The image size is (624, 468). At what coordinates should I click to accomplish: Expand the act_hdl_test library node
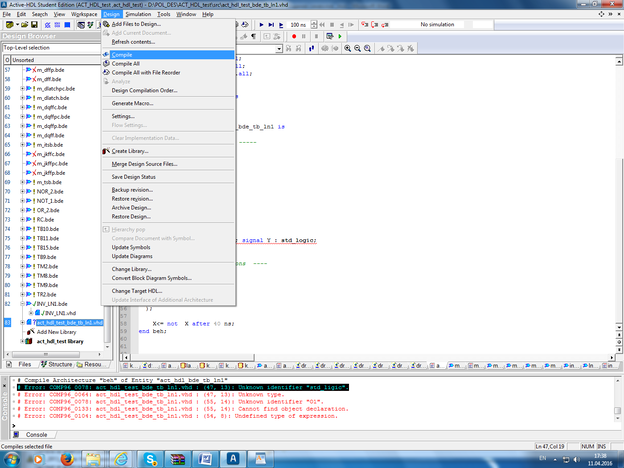pyautogui.click(x=22, y=341)
